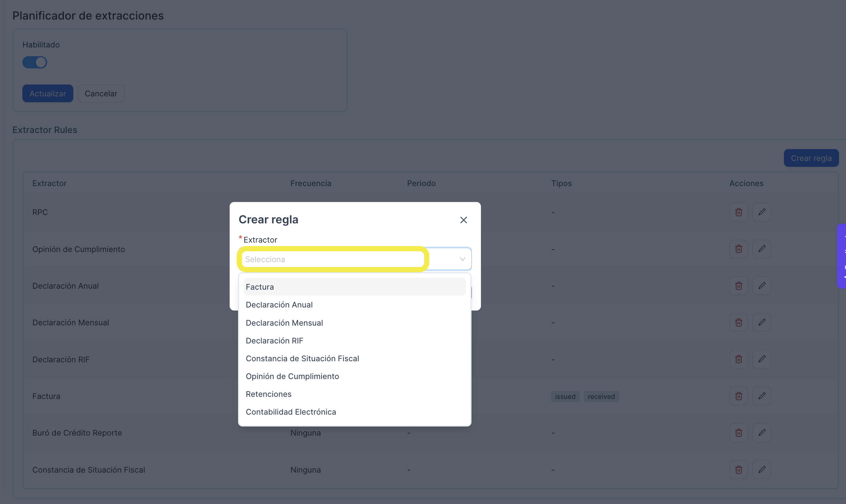Collapse the Extractor dropdown arrow
Viewport: 846px width, 504px height.
462,259
